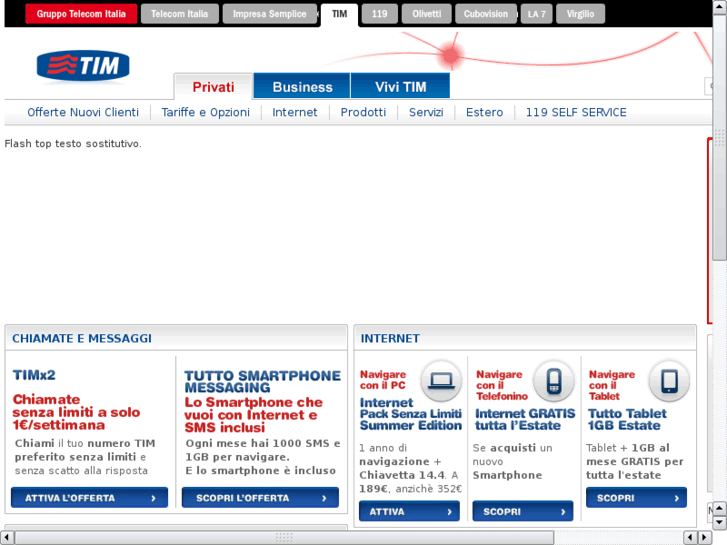The width and height of the screenshot is (727, 545).
Task: Open the Cubovision tab
Action: (485, 14)
